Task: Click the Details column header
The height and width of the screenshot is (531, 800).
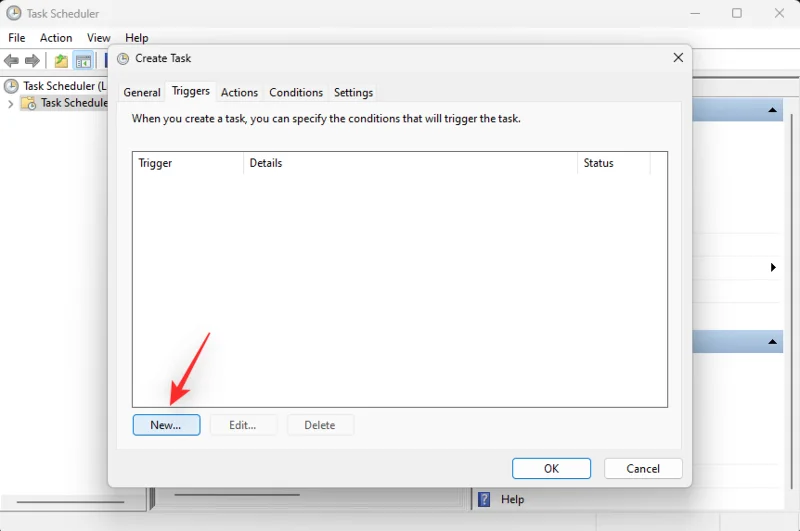Action: (x=410, y=163)
